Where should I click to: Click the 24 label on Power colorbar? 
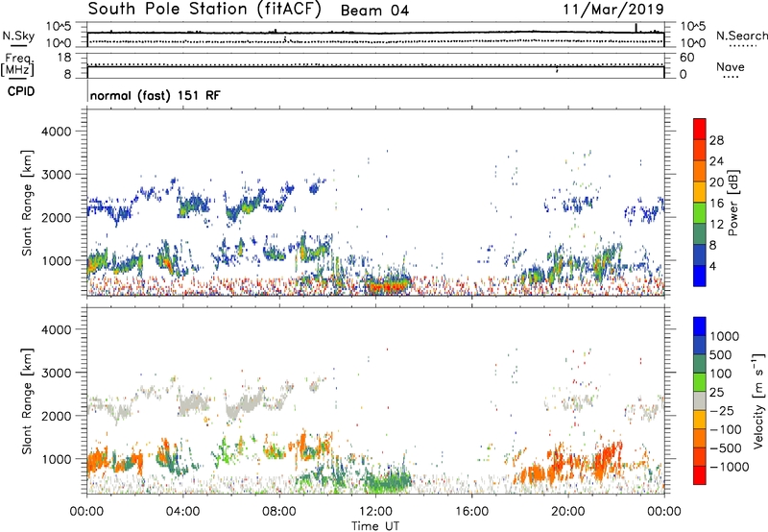(x=716, y=161)
